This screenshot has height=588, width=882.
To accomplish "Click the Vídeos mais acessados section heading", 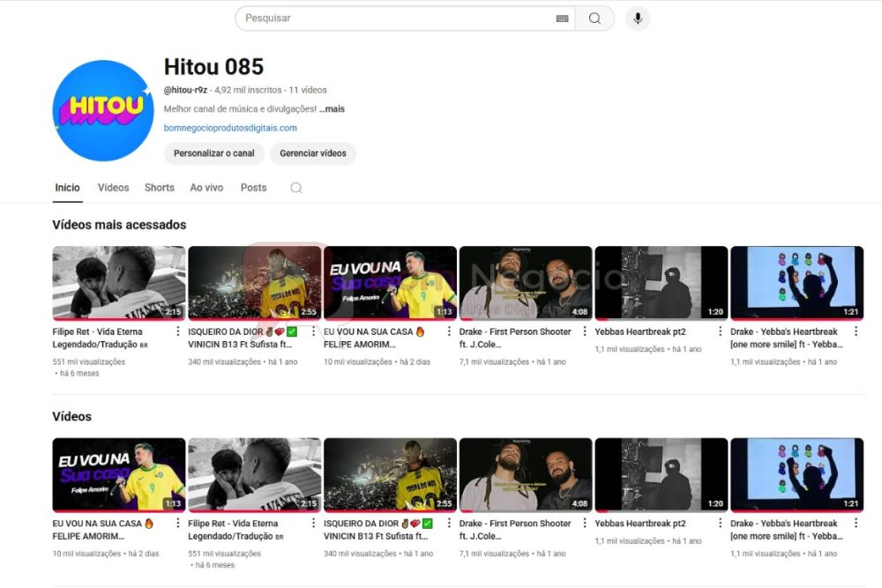I will click(119, 225).
